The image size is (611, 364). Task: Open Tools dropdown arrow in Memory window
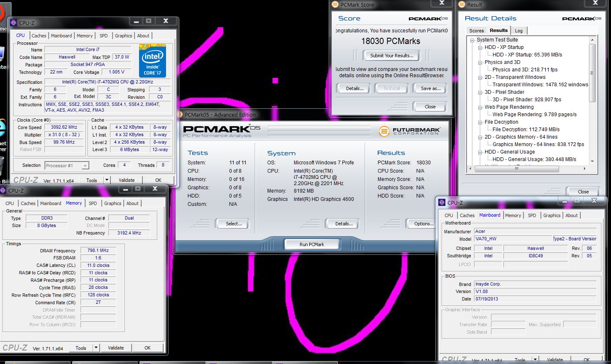coord(96,348)
